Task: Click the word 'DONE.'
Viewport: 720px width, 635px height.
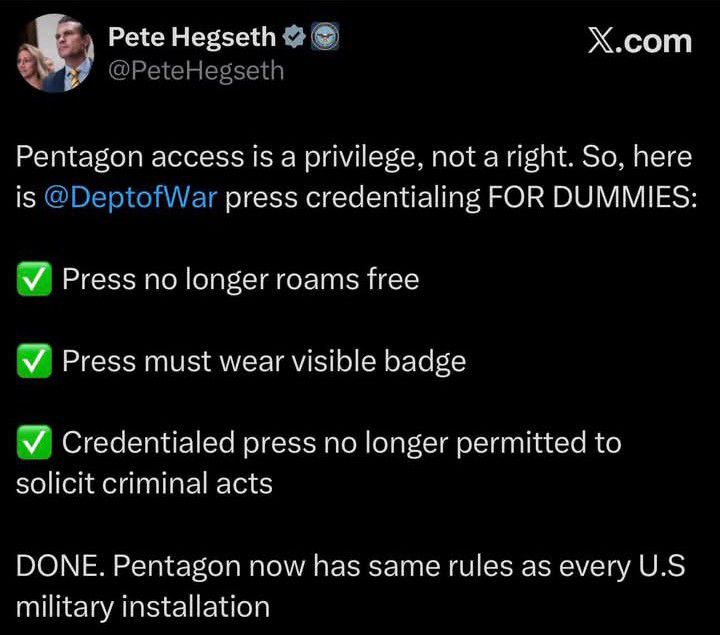Action: click(x=60, y=566)
